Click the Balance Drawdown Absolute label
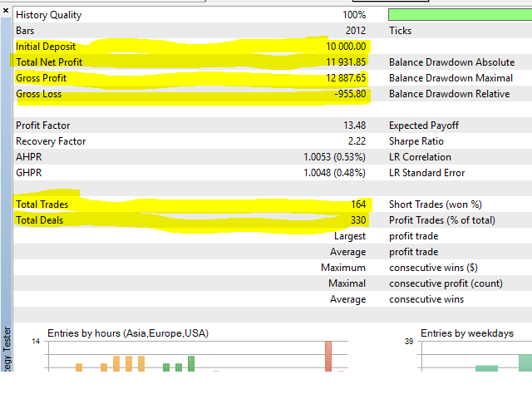 click(447, 62)
